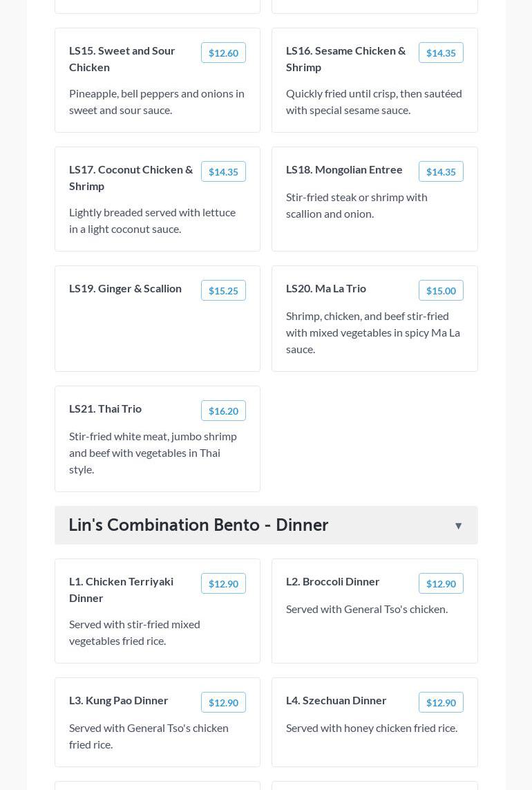Click the L4 Szechuan Dinner price button
This screenshot has width=532, height=790.
tap(441, 703)
